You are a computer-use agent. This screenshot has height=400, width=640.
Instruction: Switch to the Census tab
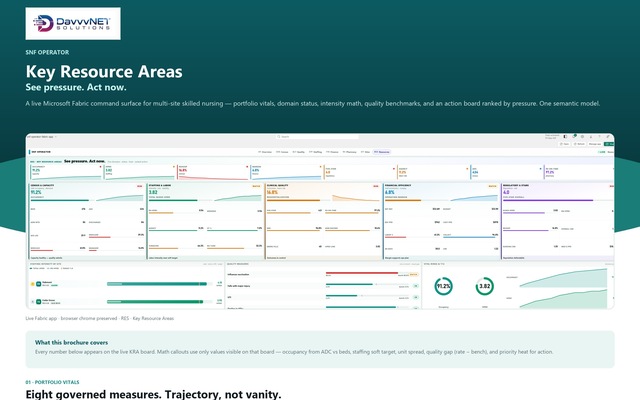282,152
